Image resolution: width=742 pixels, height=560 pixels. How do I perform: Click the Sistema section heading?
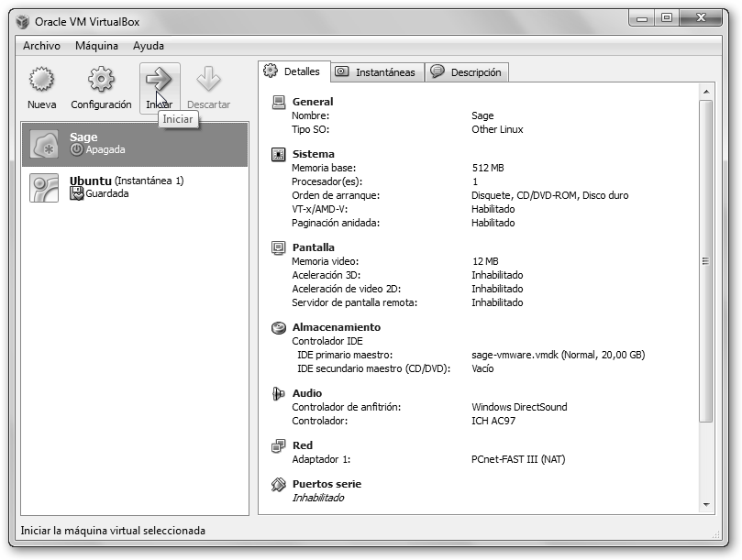point(313,154)
